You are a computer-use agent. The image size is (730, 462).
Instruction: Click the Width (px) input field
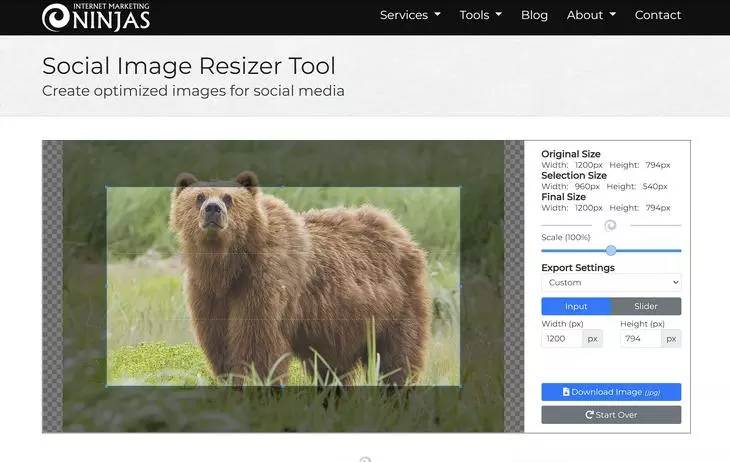pos(562,339)
